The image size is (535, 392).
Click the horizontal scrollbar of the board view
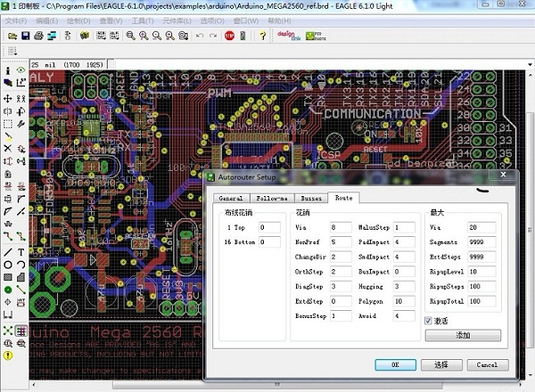click(277, 385)
